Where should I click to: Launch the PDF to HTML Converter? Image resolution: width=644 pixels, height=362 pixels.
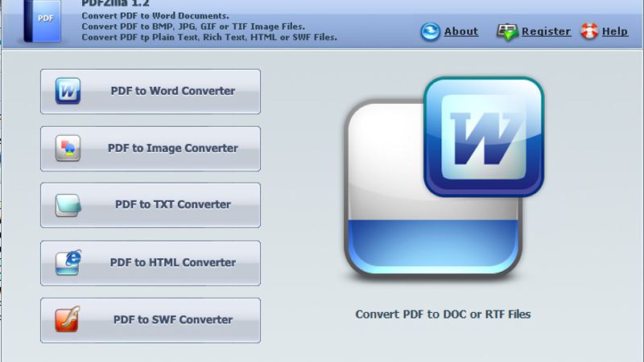(151, 263)
